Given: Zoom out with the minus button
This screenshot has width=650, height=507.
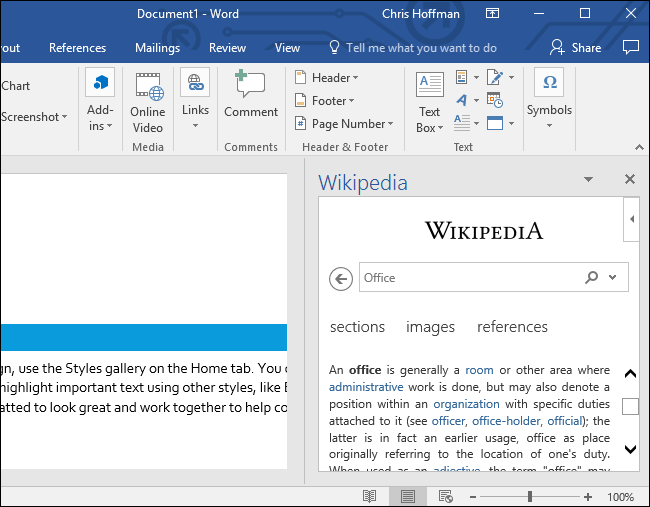Looking at the screenshot, I should click(473, 496).
